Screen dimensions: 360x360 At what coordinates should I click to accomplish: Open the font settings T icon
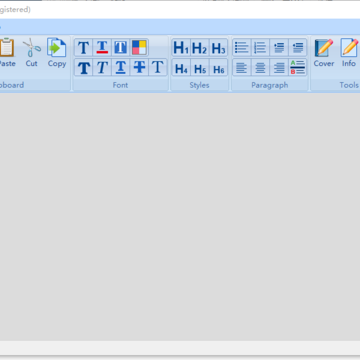click(x=83, y=48)
